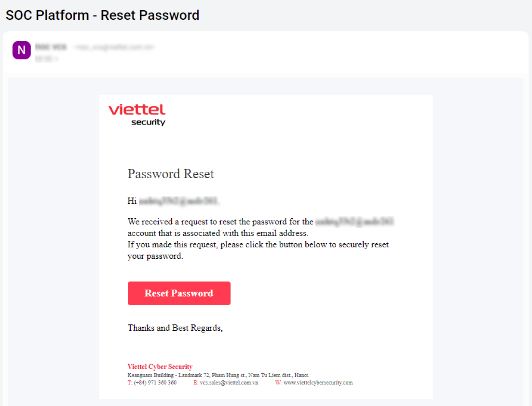Visit the www.viettelcybersecurity.com website link

318,383
